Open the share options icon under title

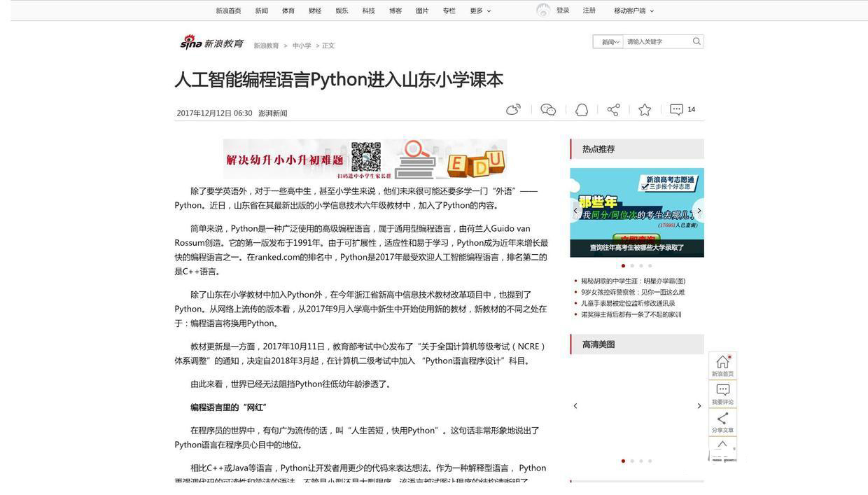pos(613,110)
